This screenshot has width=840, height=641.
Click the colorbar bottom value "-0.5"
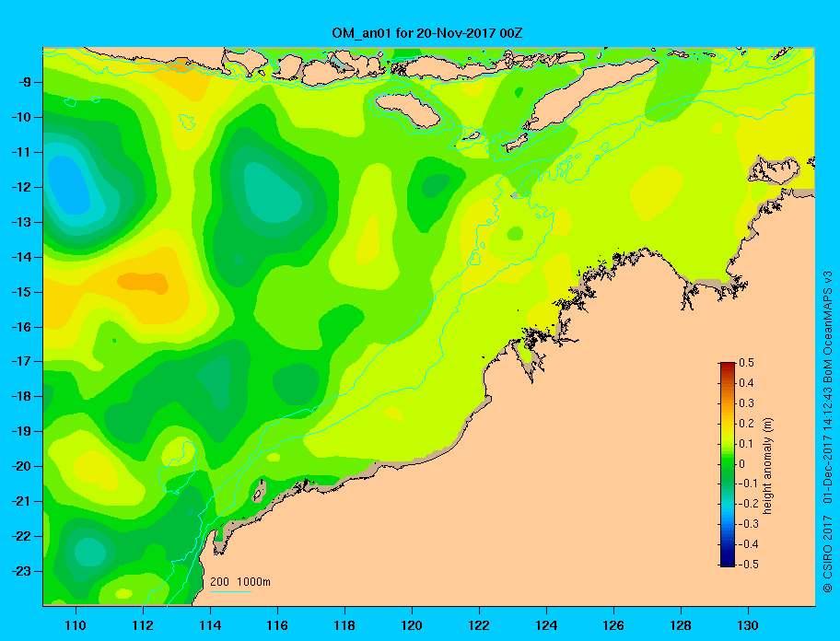pyautogui.click(x=749, y=565)
